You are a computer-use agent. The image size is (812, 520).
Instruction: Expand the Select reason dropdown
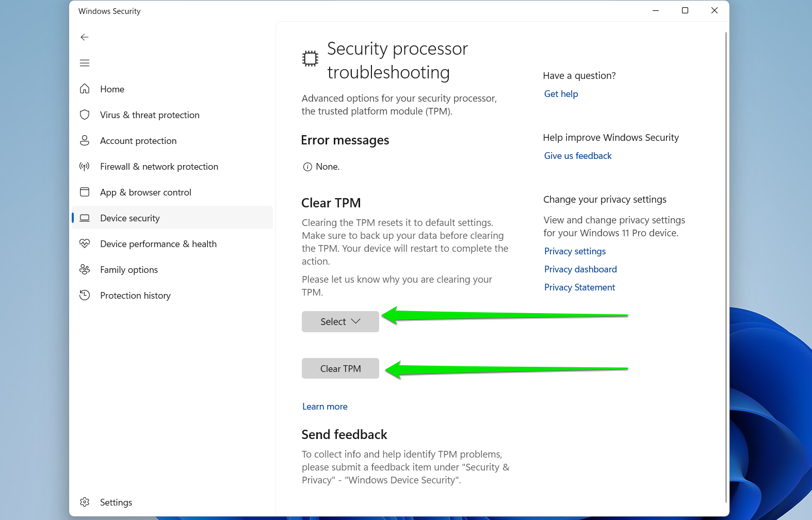click(x=340, y=321)
